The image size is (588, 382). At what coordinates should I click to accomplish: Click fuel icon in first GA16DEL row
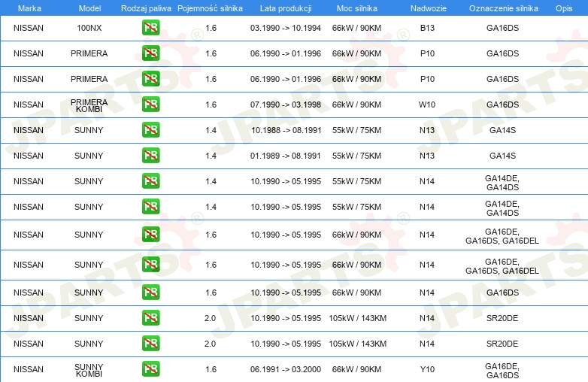pyautogui.click(x=150, y=235)
